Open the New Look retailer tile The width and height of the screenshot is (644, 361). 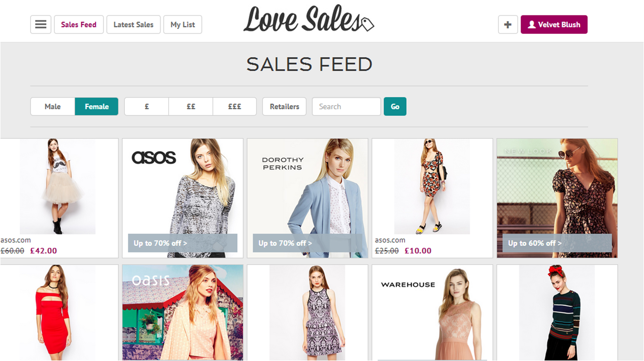coord(557,198)
